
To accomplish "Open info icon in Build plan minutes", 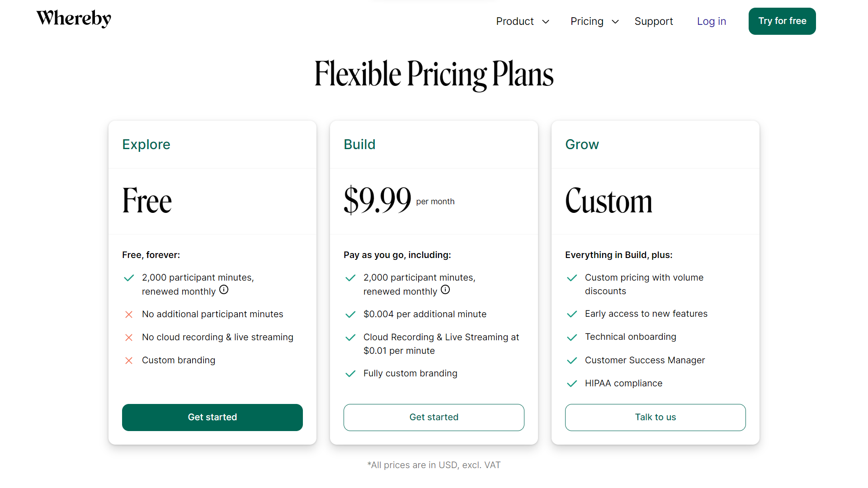I will 445,290.
